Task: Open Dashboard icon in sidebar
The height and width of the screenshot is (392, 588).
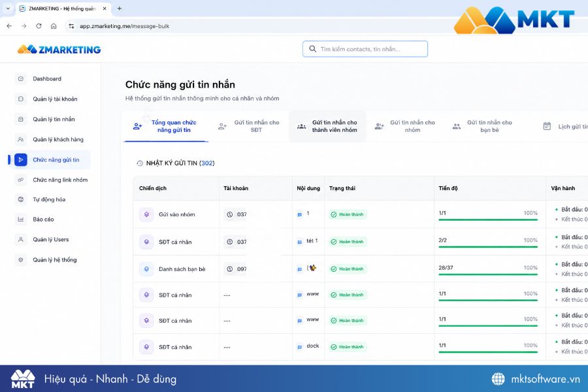Action: tap(21, 79)
